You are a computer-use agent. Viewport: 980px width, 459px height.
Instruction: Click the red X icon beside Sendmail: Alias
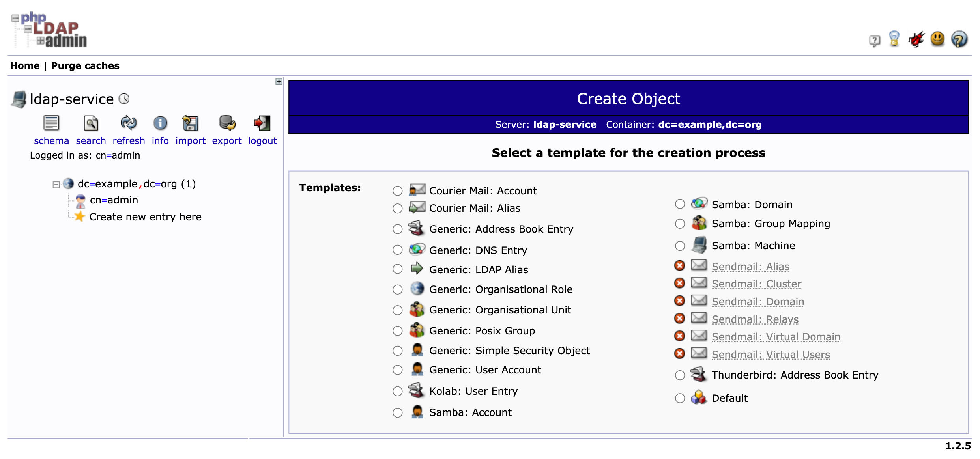679,266
